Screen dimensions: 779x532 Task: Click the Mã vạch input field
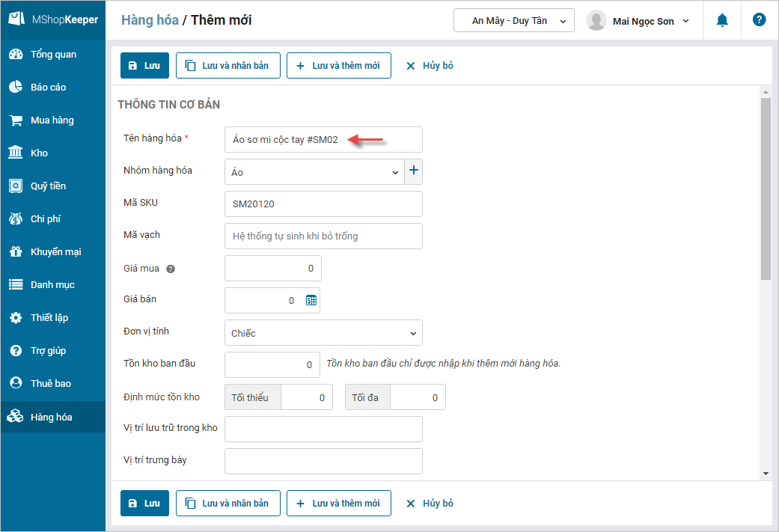point(323,236)
